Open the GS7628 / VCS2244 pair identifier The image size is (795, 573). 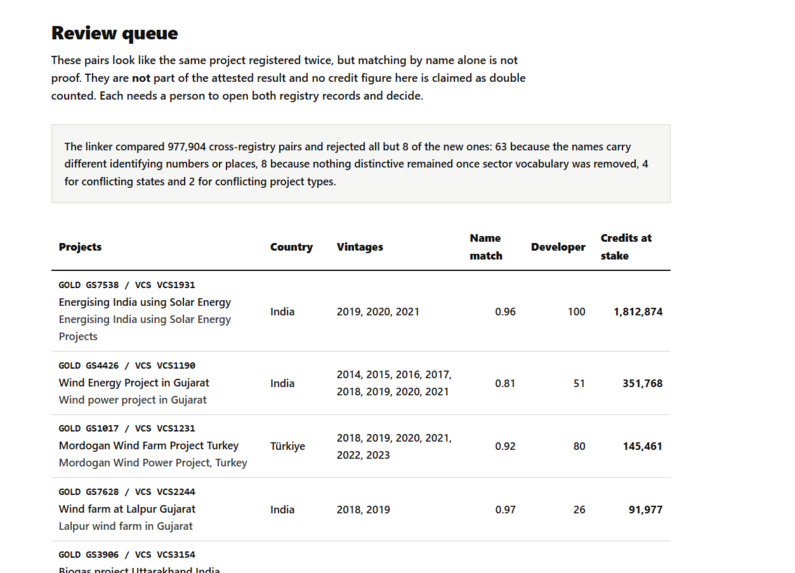coord(127,492)
